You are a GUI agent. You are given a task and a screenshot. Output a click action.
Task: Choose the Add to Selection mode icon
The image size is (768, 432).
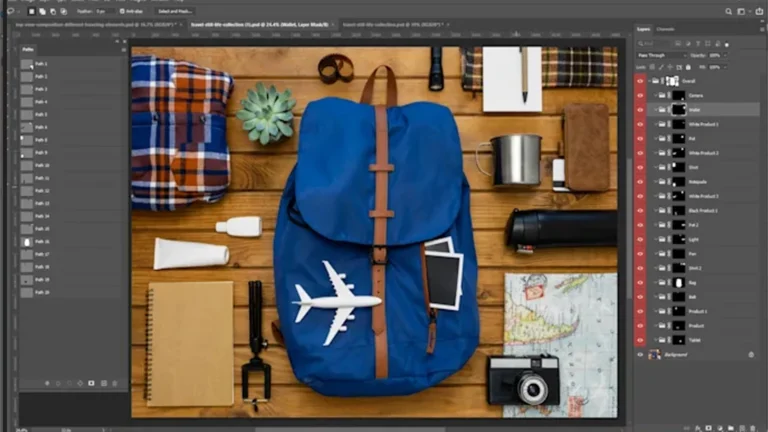41,10
